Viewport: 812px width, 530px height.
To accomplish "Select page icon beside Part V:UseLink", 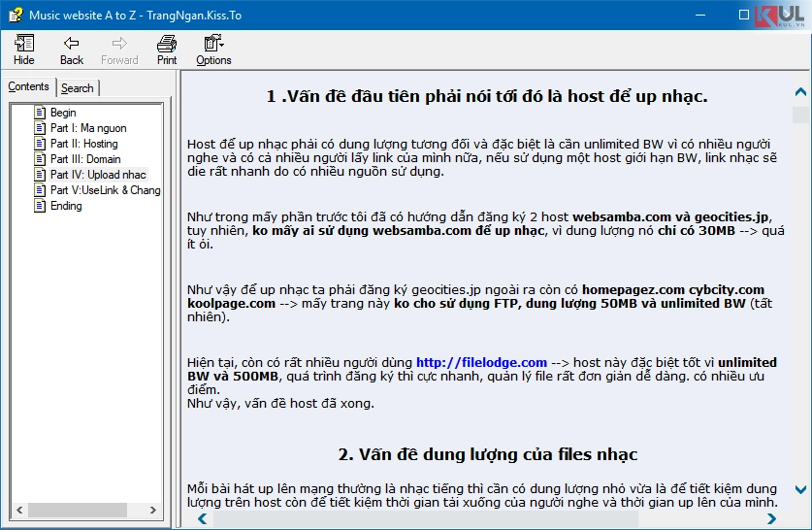I will click(40, 190).
